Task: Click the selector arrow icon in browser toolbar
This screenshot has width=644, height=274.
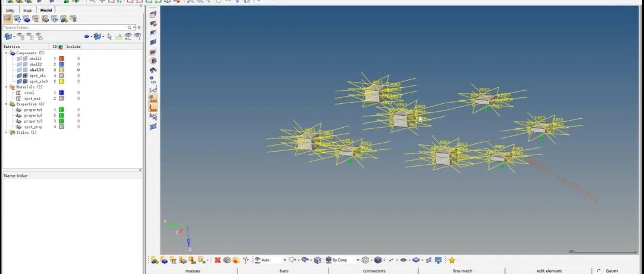Action: pyautogui.click(x=109, y=36)
